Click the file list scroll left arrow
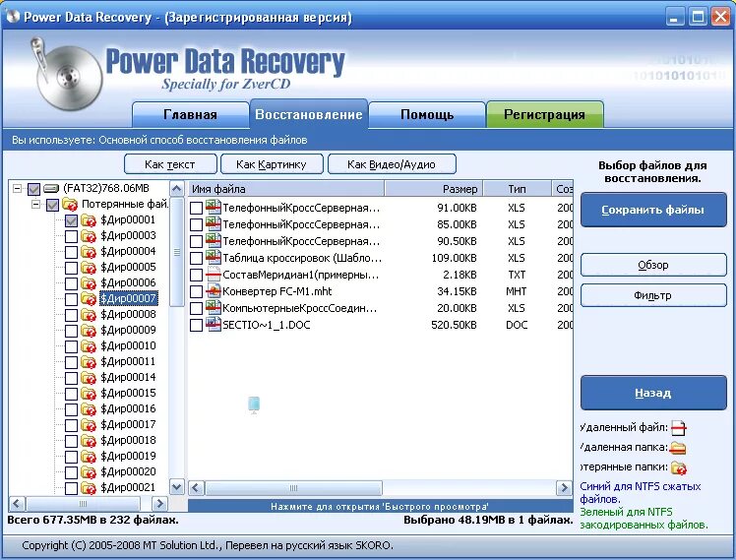The image size is (736, 560). (x=196, y=488)
